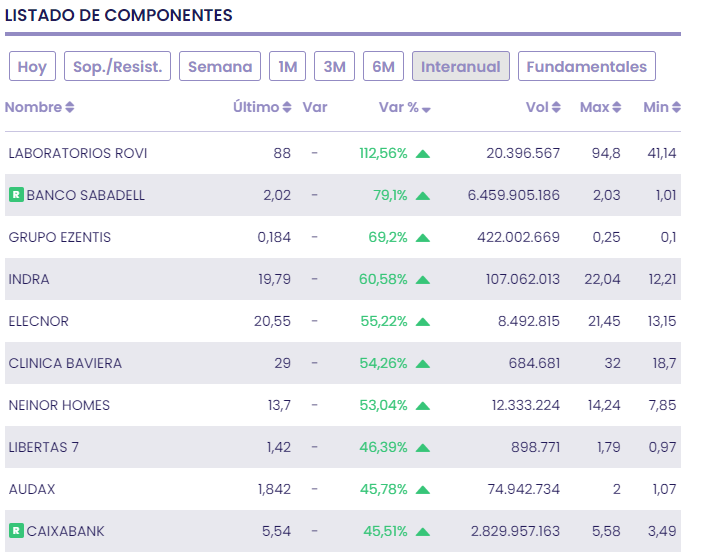Sort by Max column arrows
Image resolution: width=701 pixels, height=553 pixels.
pos(617,108)
